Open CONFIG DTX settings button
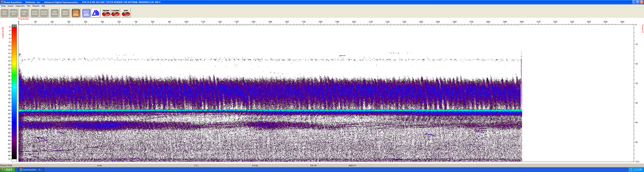 coord(14,13)
